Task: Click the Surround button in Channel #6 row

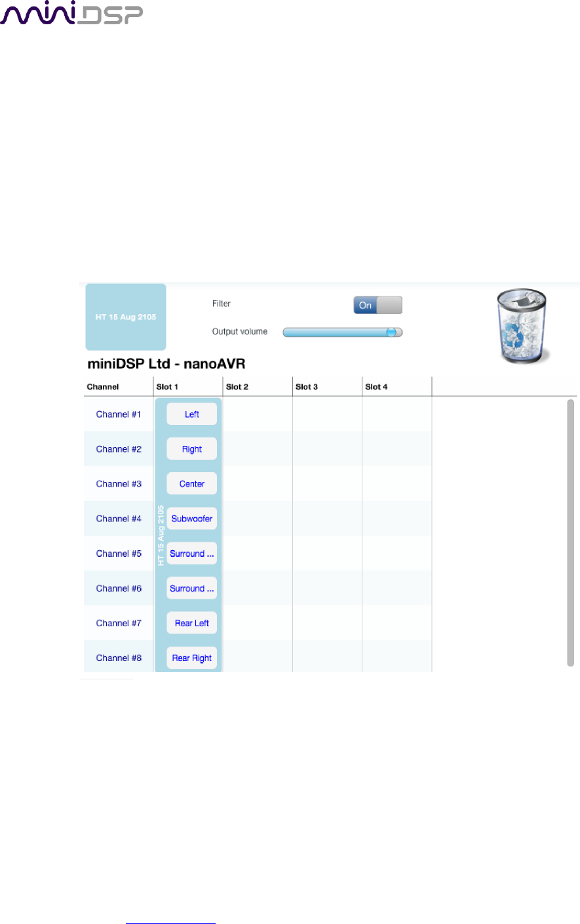Action: click(191, 588)
